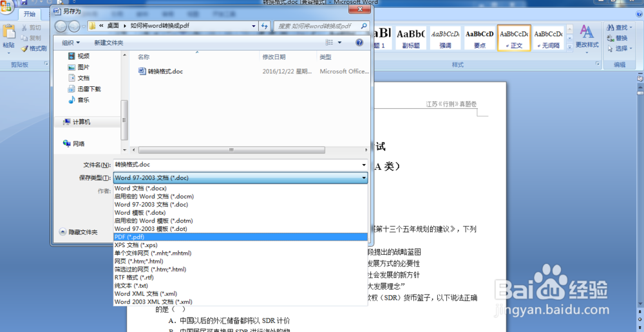Select 启用宏的 Word 模板 (*.dotm) option

click(240, 221)
